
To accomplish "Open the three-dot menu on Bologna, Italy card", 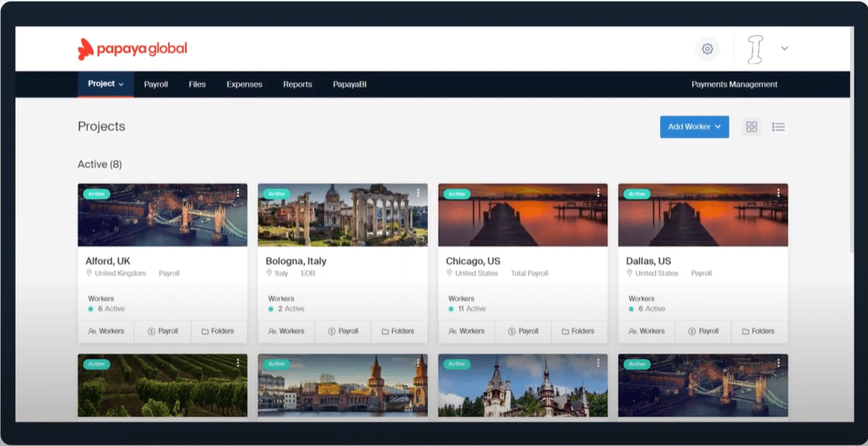I will [418, 193].
